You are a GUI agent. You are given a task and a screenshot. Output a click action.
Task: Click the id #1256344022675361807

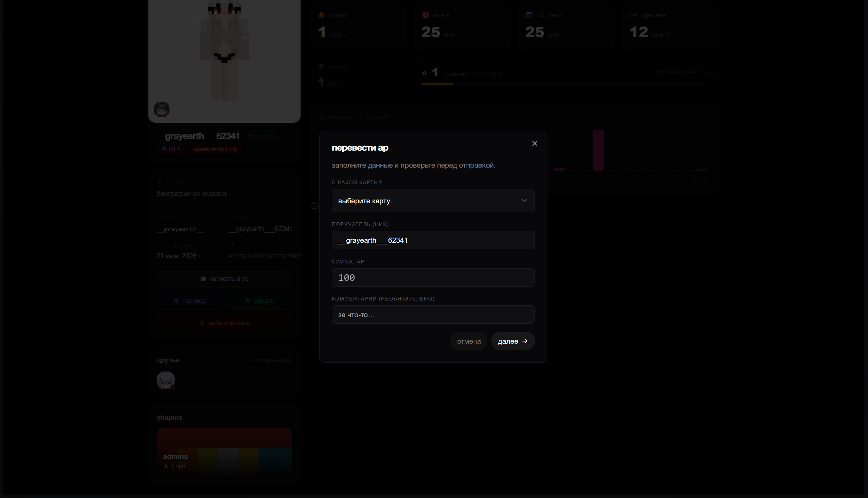tap(265, 256)
